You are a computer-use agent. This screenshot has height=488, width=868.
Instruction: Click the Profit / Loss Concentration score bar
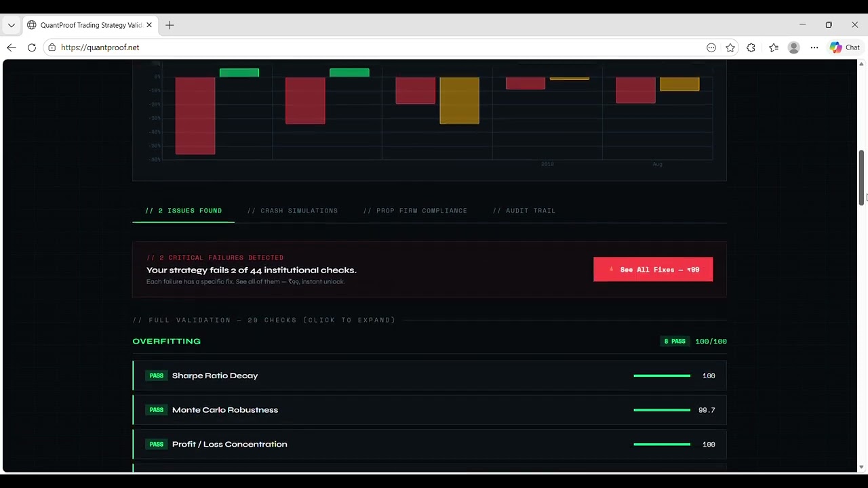pyautogui.click(x=662, y=444)
